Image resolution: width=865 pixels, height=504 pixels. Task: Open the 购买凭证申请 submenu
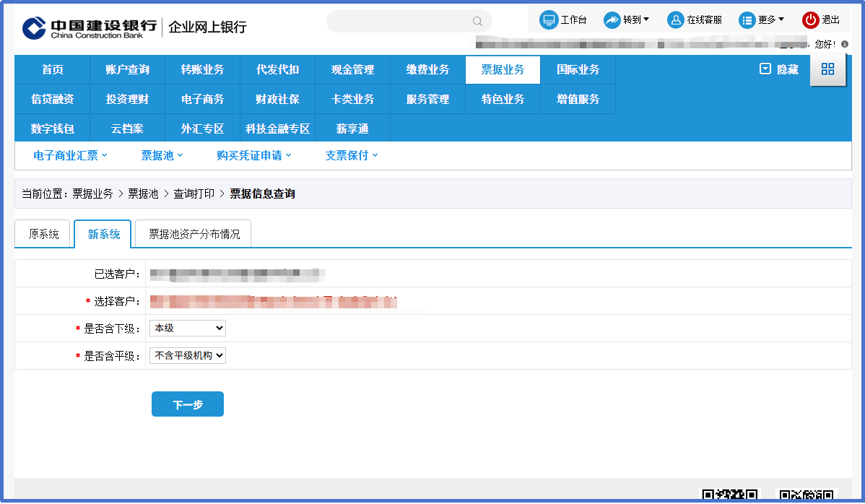click(x=253, y=155)
